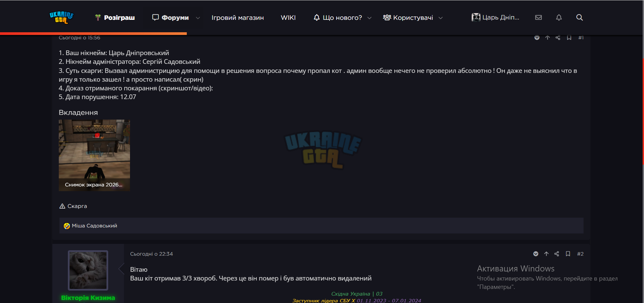This screenshot has width=644, height=303.
Task: Open the Розіграш link
Action: [x=115, y=17]
